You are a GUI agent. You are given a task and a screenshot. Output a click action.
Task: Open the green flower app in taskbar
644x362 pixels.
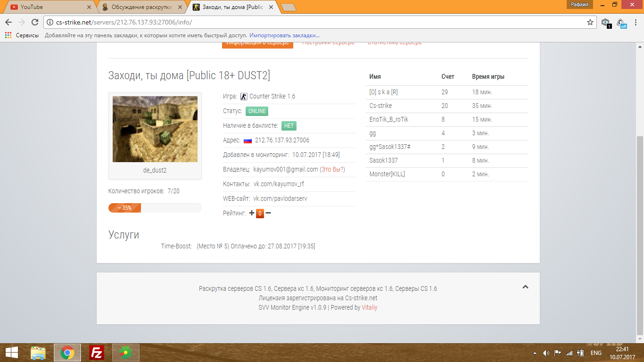pyautogui.click(x=126, y=353)
